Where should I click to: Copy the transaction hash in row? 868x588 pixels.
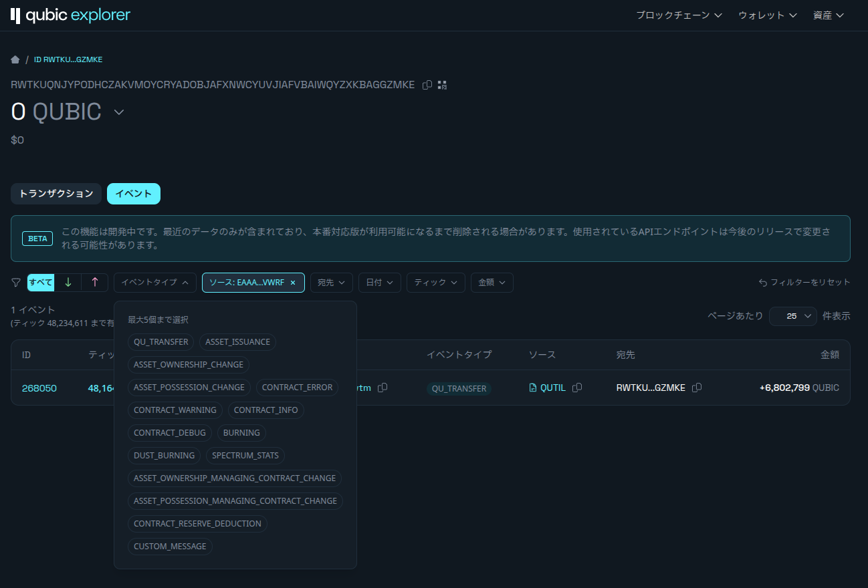click(x=383, y=388)
